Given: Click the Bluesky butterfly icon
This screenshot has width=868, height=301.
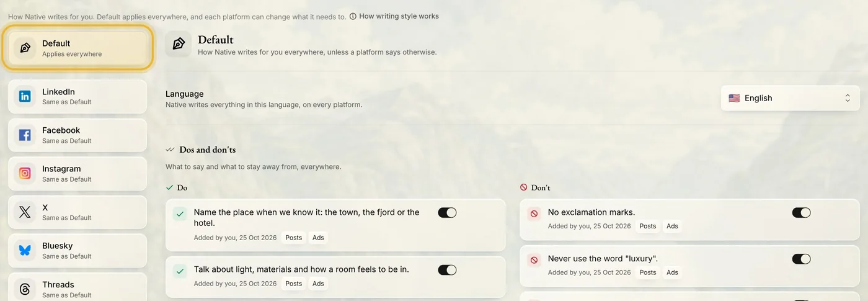Looking at the screenshot, I should pos(25,251).
